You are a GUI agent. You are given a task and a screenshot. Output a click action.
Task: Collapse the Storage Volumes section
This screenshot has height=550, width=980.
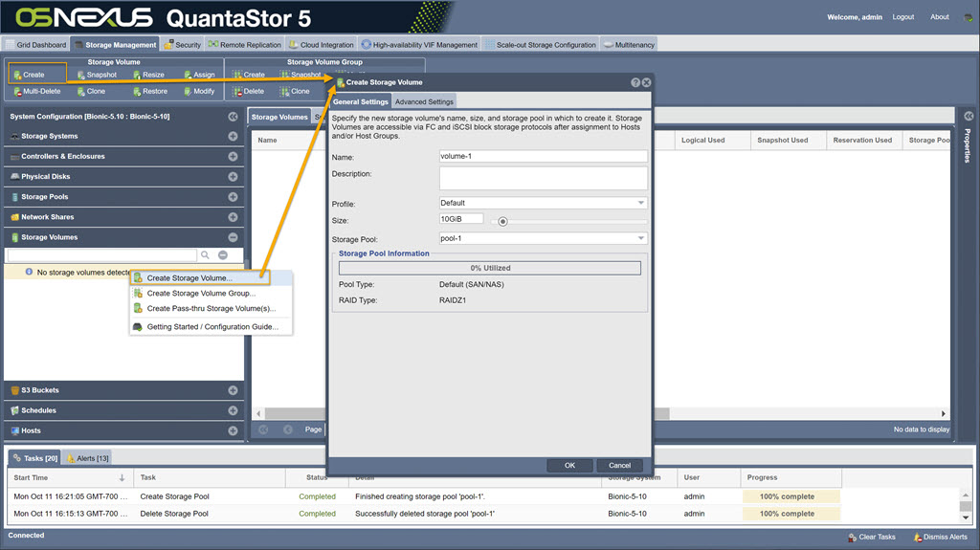(233, 237)
